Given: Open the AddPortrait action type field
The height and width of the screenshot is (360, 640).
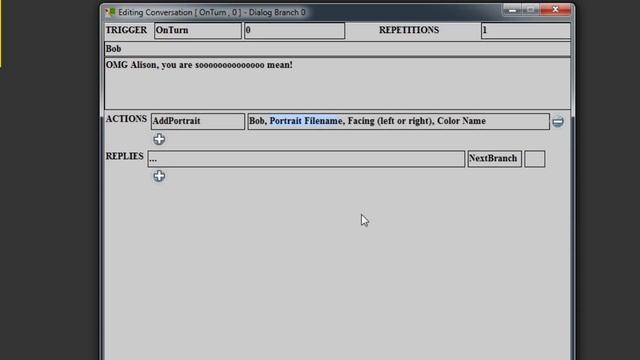Looking at the screenshot, I should tap(198, 122).
